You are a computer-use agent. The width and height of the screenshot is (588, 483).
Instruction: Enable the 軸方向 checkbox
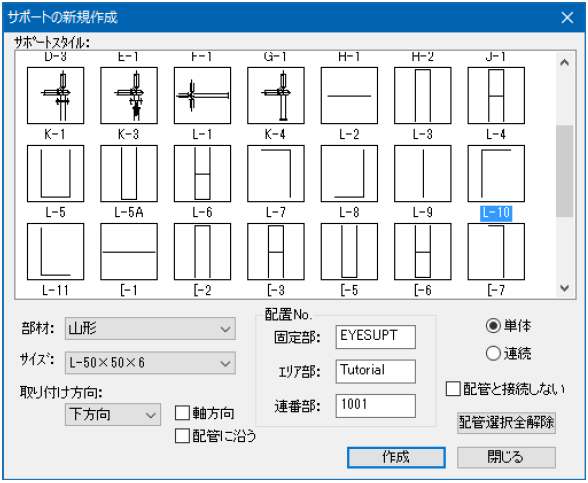(182, 413)
